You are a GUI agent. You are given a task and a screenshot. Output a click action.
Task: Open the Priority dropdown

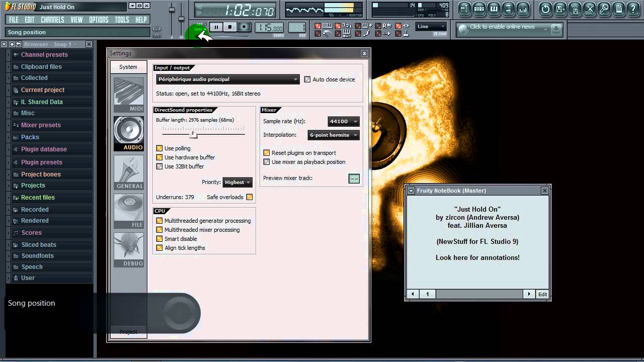coord(237,183)
